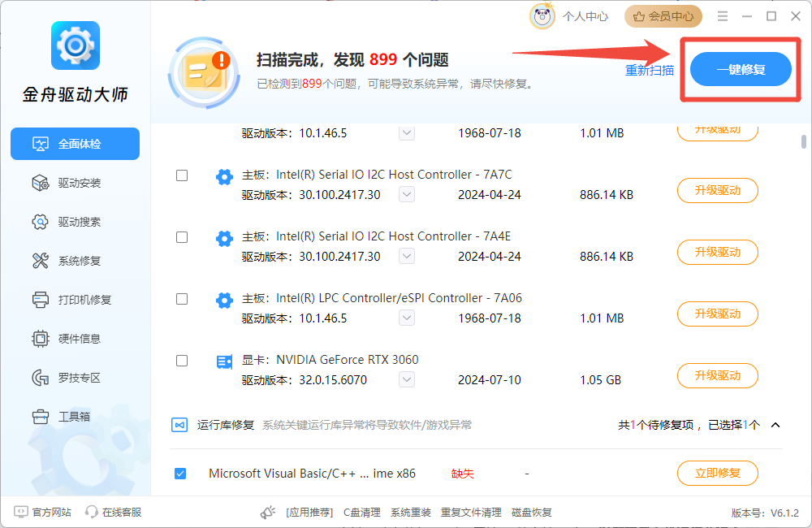812x528 pixels.
Task: Click 重新扫描 rescan link
Action: (650, 70)
